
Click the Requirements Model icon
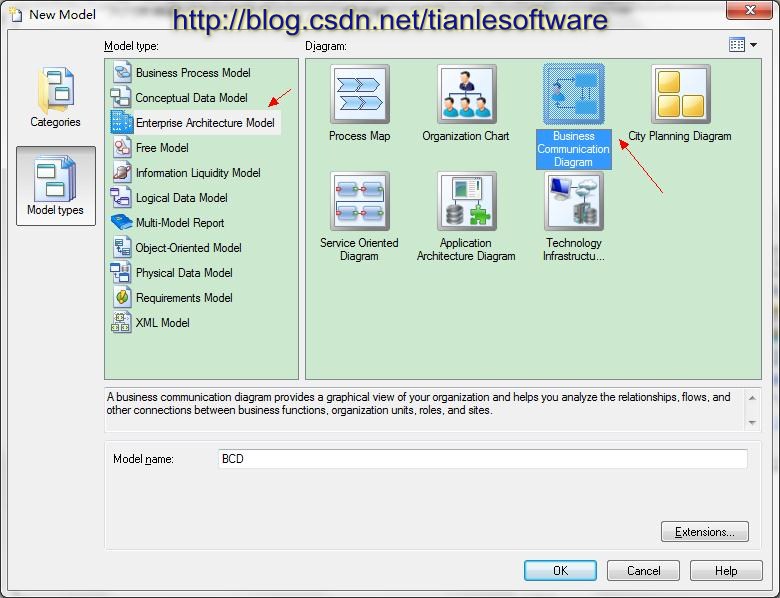pyautogui.click(x=121, y=297)
